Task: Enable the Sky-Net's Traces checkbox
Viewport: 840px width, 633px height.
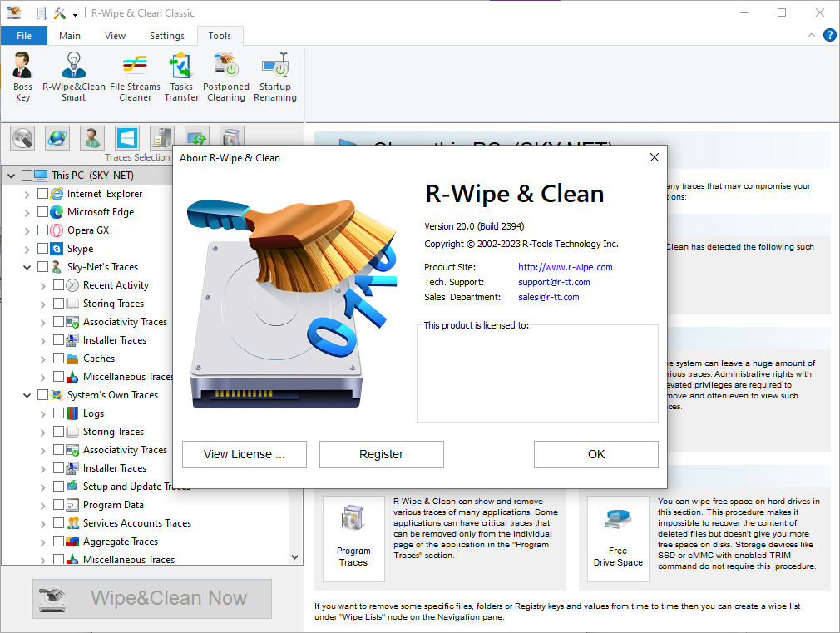Action: [x=43, y=266]
